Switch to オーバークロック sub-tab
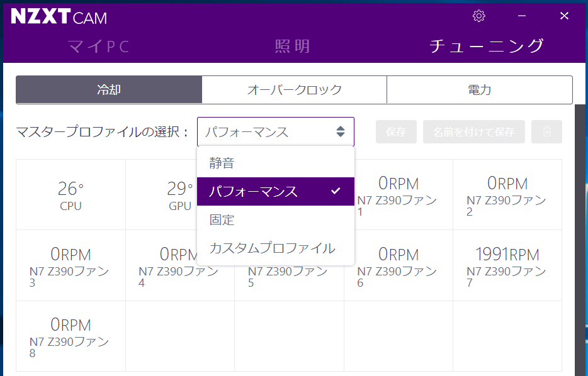The image size is (588, 376). 295,89
